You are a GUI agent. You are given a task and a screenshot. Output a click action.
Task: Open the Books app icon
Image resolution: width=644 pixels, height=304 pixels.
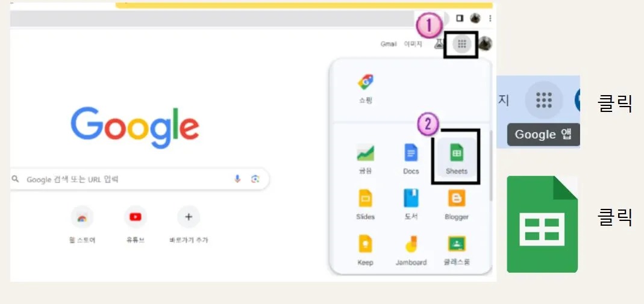pos(411,204)
